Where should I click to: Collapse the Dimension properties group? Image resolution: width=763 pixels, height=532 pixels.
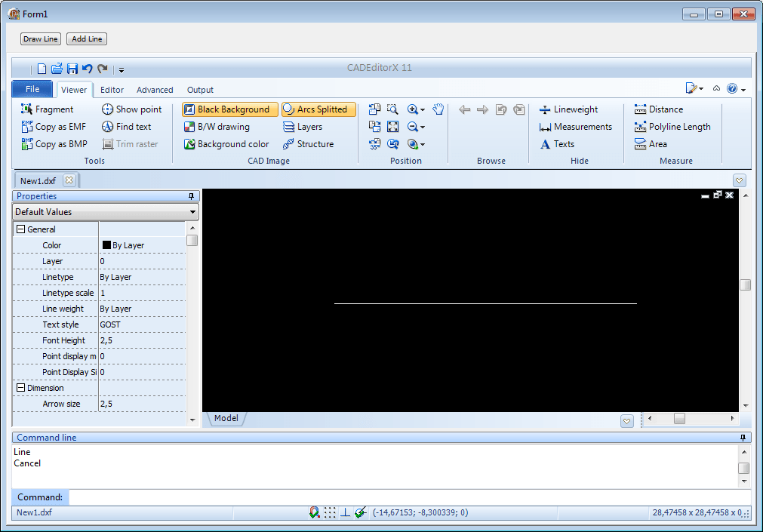(20, 388)
